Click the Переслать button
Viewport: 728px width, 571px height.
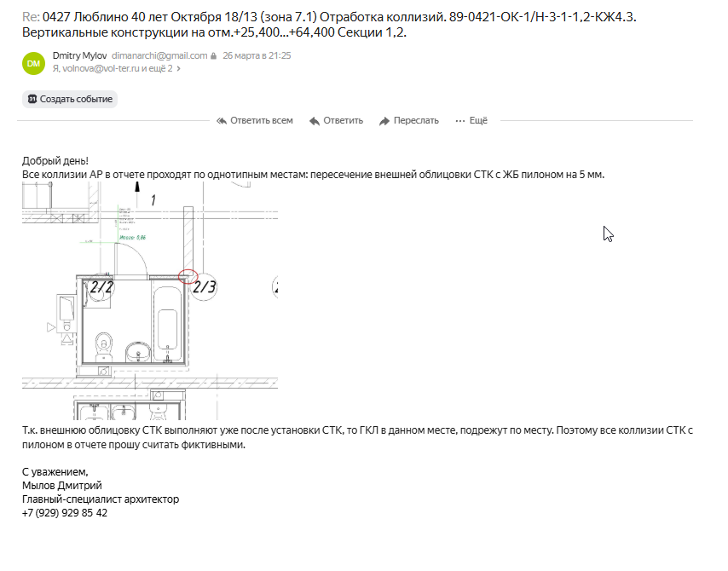click(x=409, y=121)
